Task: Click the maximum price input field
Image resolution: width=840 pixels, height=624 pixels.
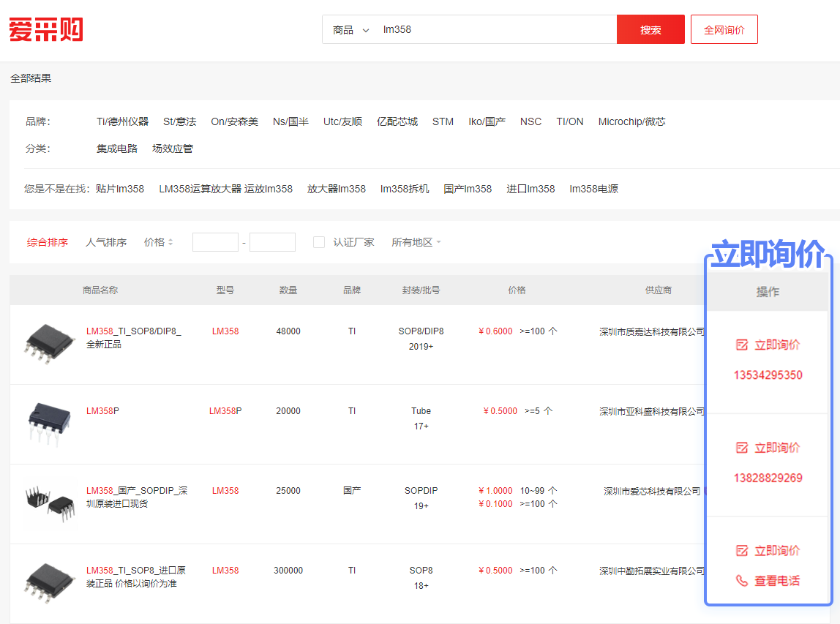Action: point(273,242)
